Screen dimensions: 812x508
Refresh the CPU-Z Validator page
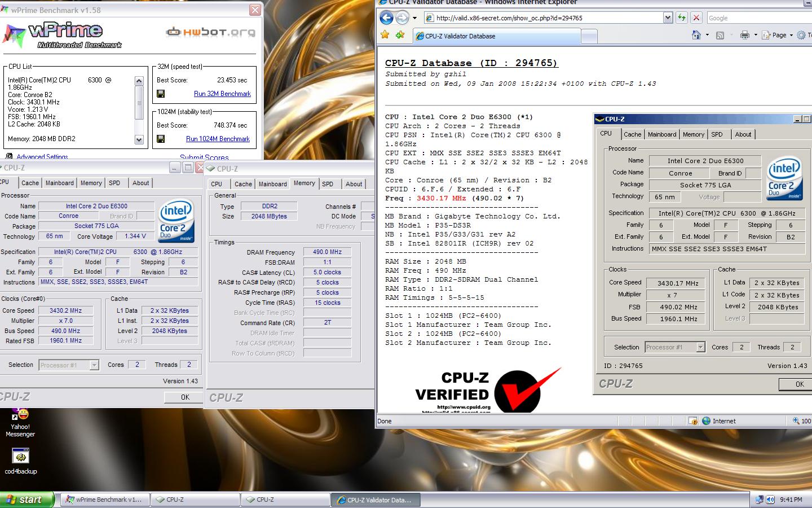tap(682, 17)
